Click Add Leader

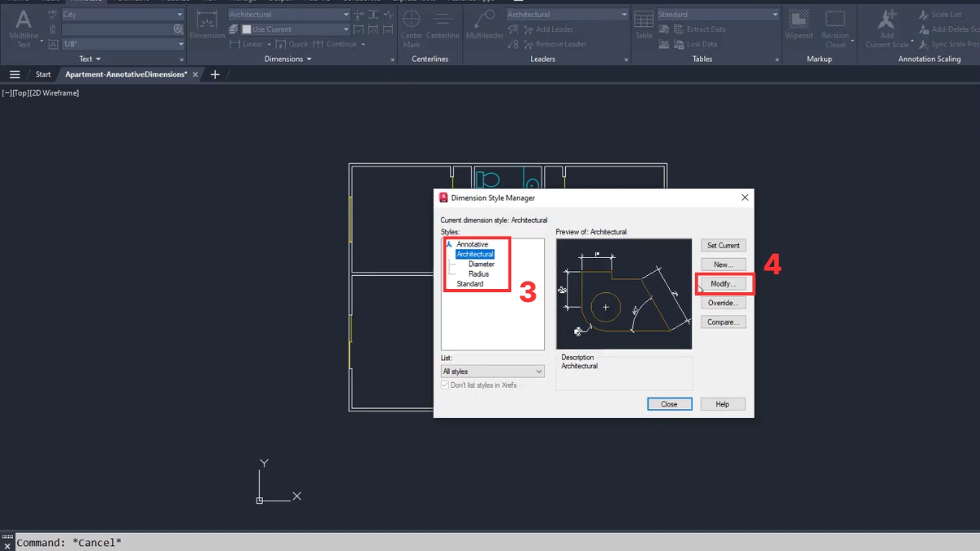tap(548, 29)
